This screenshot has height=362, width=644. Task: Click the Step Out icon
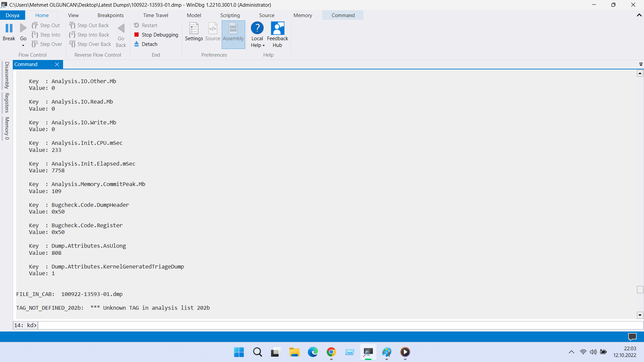(x=35, y=25)
